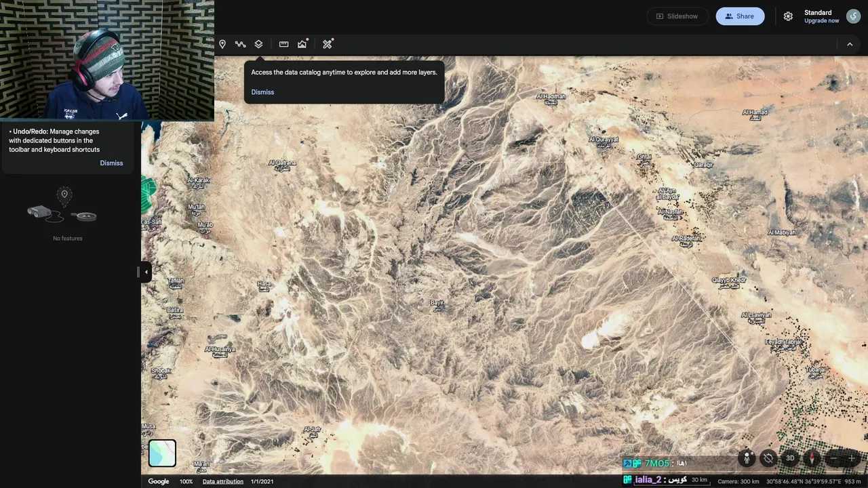Dismiss the data catalog tooltip
The width and height of the screenshot is (868, 488).
coord(262,92)
